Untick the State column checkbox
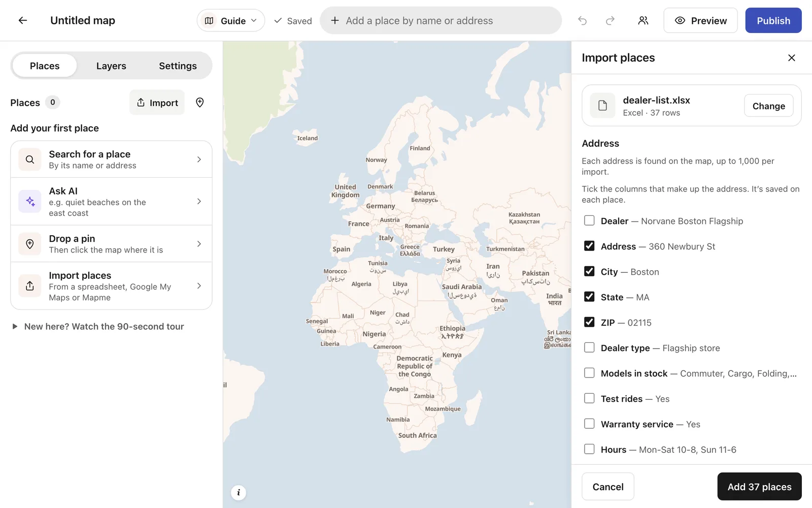 (589, 297)
